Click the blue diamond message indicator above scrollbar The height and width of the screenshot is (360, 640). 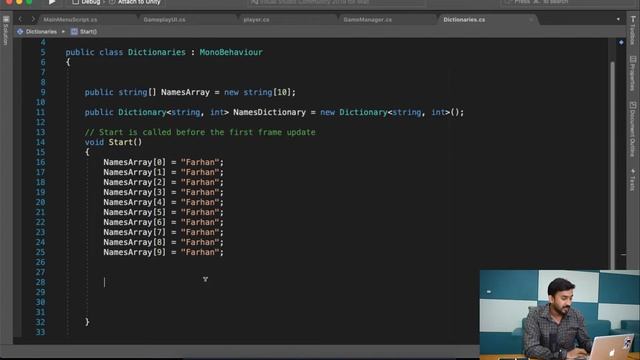coord(621,42)
